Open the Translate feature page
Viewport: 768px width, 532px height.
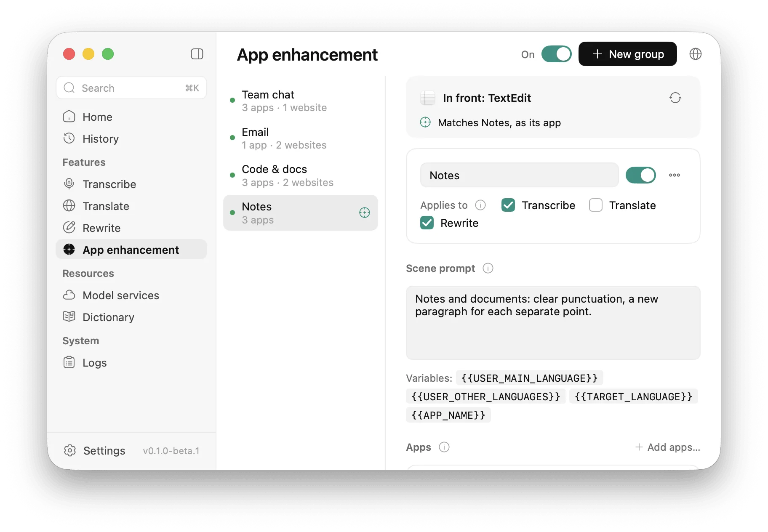tap(131, 206)
